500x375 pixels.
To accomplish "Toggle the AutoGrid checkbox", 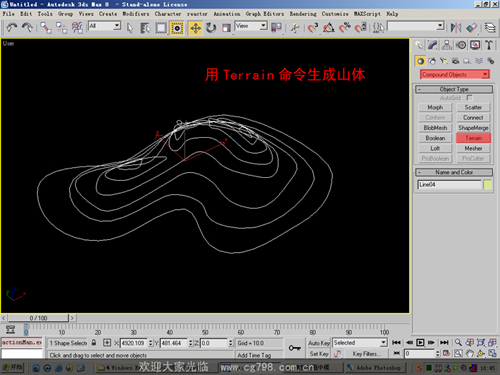I will coord(469,98).
